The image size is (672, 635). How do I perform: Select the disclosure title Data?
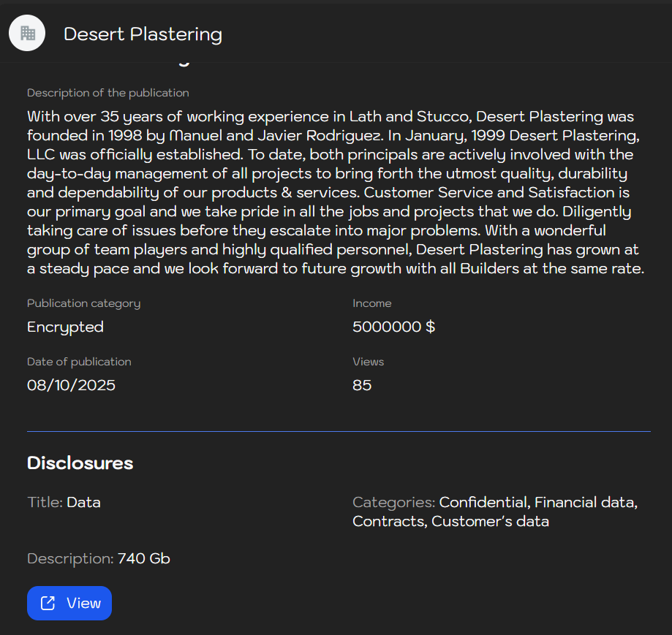(x=83, y=502)
